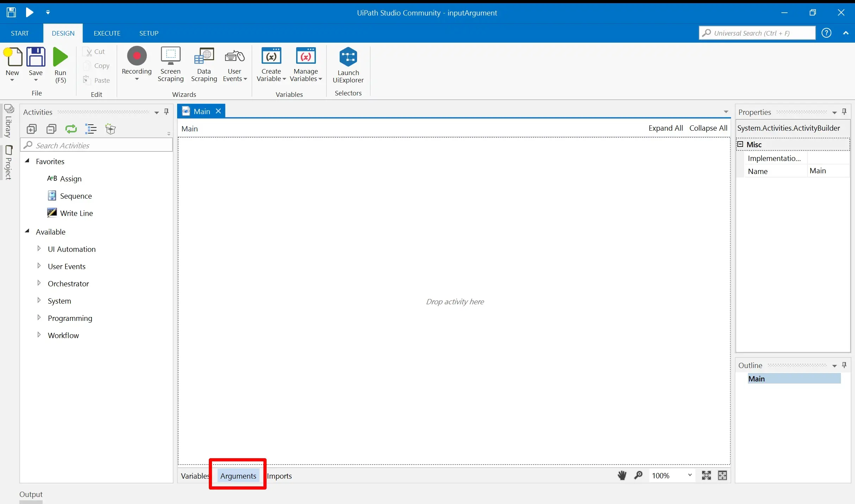Viewport: 855px width, 504px height.
Task: Click the Copy command
Action: [x=96, y=66]
